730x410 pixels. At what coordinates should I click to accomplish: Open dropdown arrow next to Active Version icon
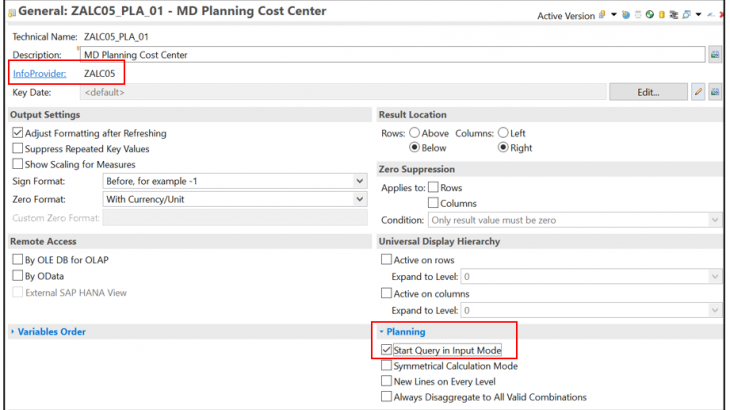pos(612,14)
